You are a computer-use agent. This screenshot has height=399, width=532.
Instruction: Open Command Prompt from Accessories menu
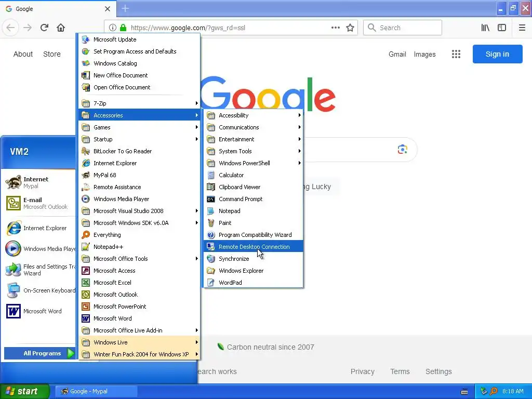click(x=253, y=199)
